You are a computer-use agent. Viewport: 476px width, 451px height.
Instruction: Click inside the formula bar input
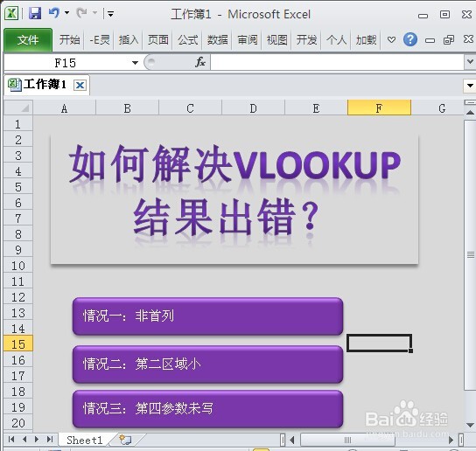(337, 62)
